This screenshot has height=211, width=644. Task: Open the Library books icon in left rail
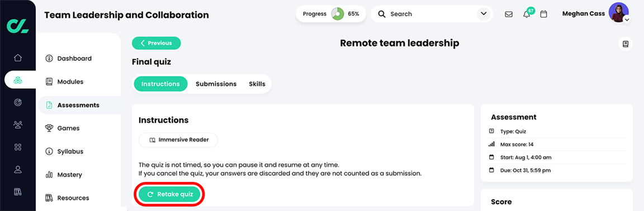[18, 191]
